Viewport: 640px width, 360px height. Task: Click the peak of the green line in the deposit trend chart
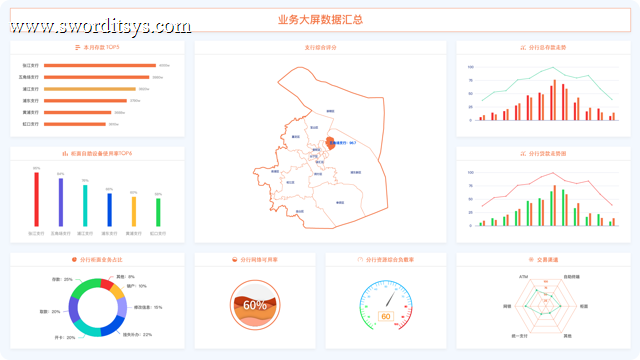click(x=553, y=67)
